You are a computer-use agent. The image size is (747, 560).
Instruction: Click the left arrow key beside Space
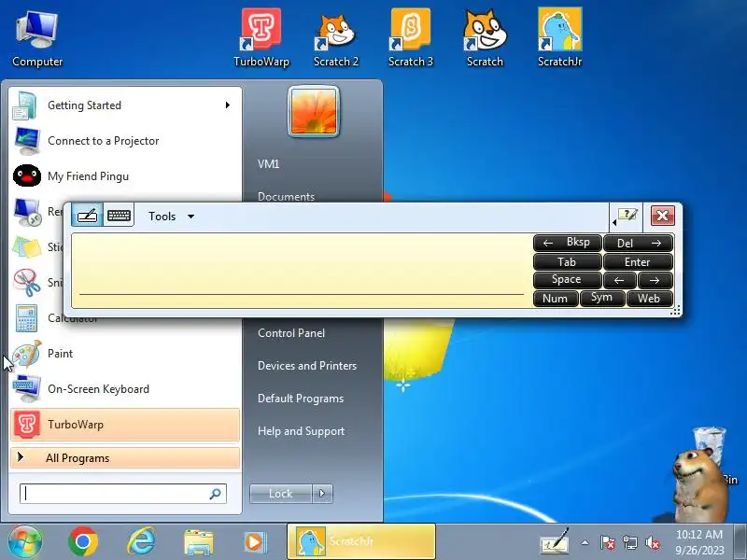pos(619,280)
